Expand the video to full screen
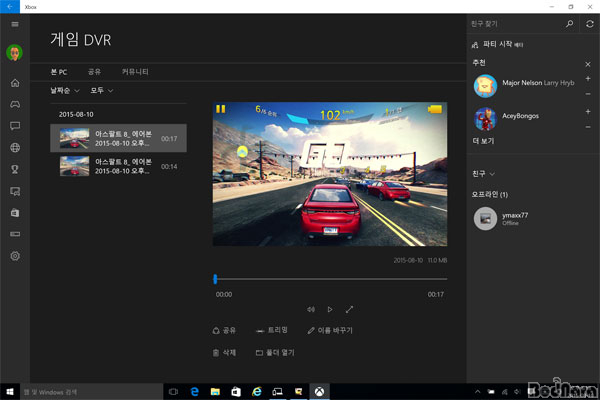 pyautogui.click(x=349, y=309)
